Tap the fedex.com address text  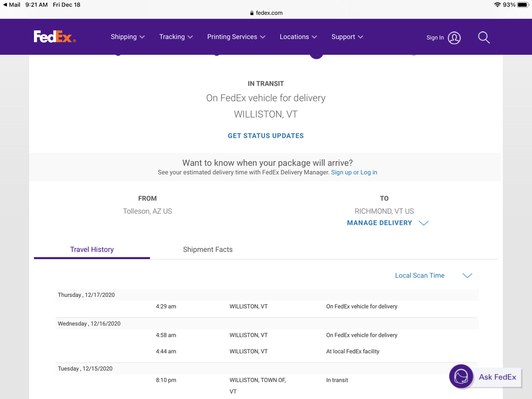[x=269, y=13]
